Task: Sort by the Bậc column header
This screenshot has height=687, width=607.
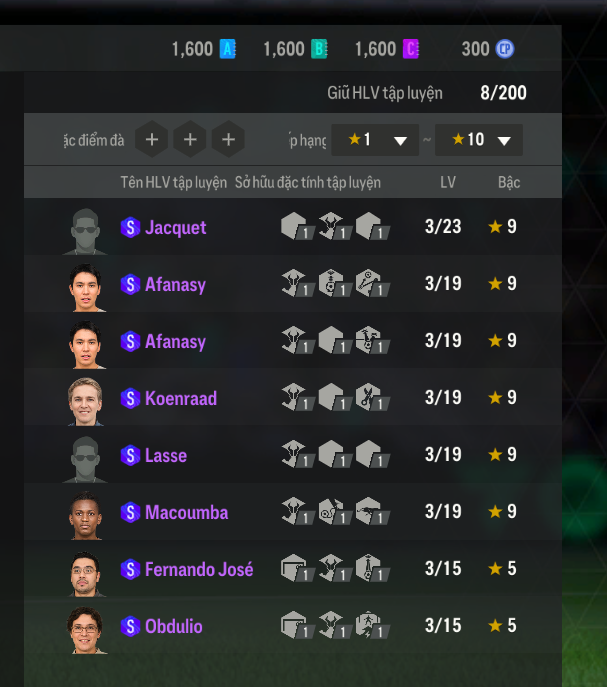Action: (x=509, y=182)
